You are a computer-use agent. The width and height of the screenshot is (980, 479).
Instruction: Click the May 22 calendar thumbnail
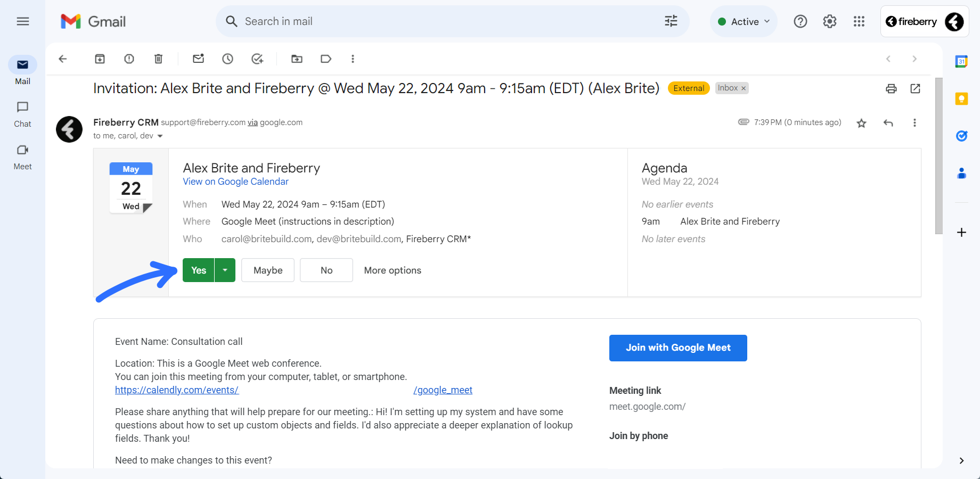(x=131, y=188)
